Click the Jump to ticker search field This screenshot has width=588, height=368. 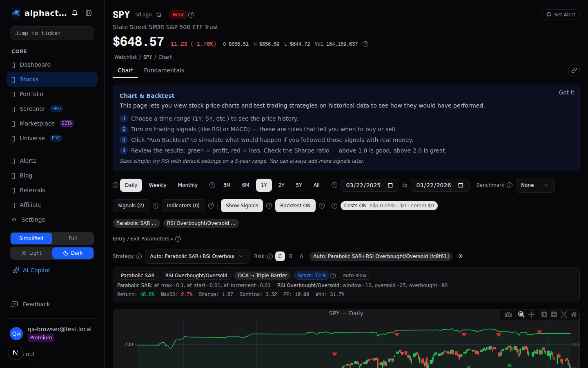click(52, 33)
